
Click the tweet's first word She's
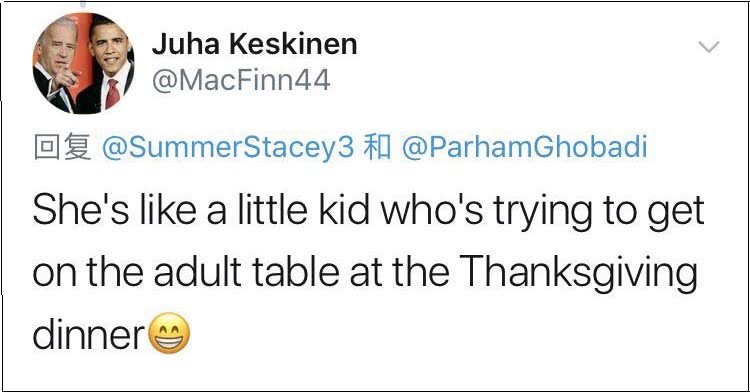[81, 210]
